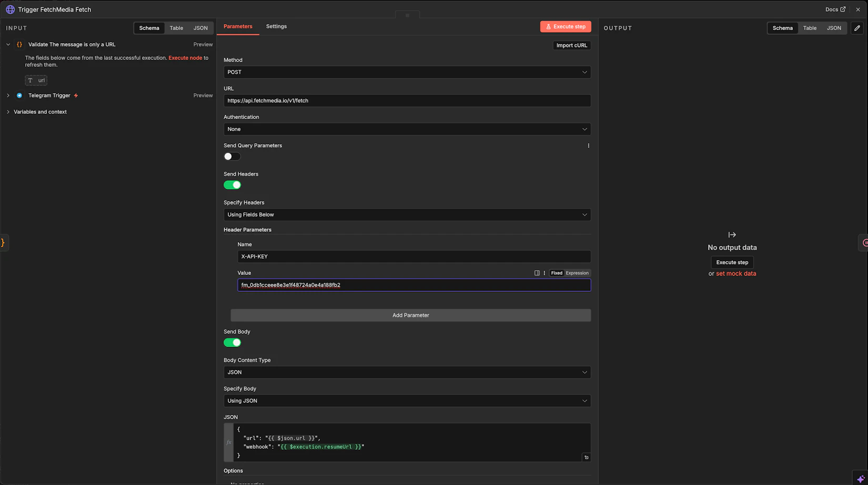Switch to the Settings tab
Screen dimensions: 868x485
pos(276,26)
